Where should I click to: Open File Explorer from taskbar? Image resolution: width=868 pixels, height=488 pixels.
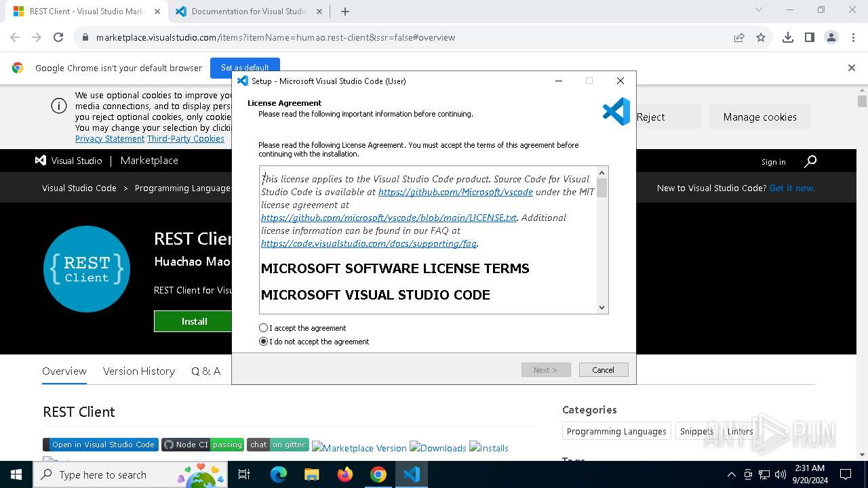click(x=311, y=474)
